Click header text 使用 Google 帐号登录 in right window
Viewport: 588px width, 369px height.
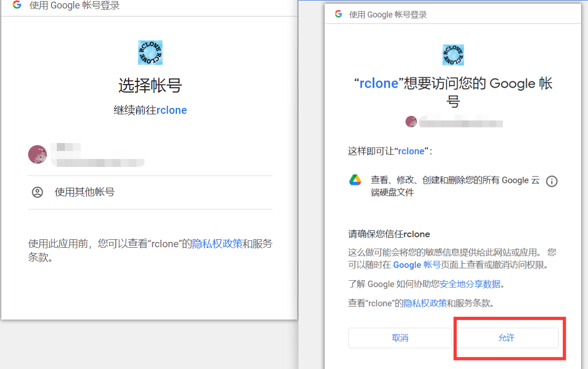point(388,15)
